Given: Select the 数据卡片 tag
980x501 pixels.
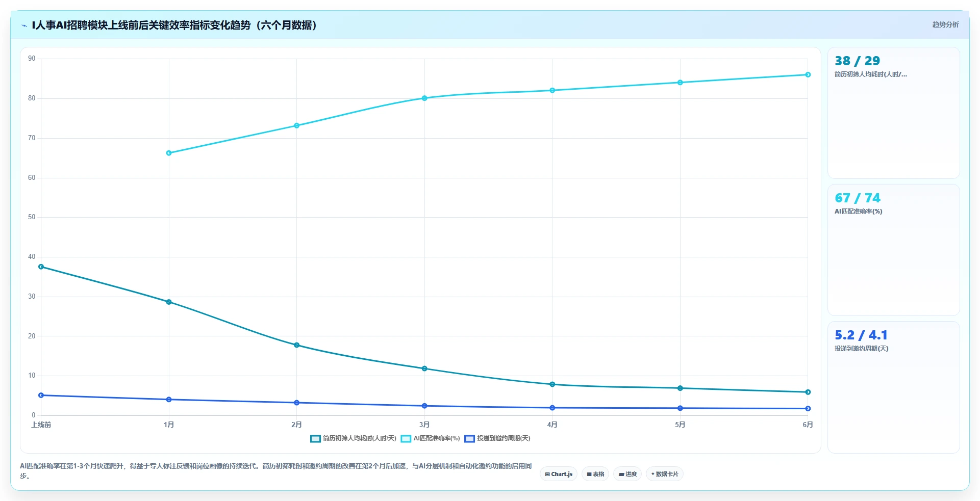Looking at the screenshot, I should tap(665, 474).
